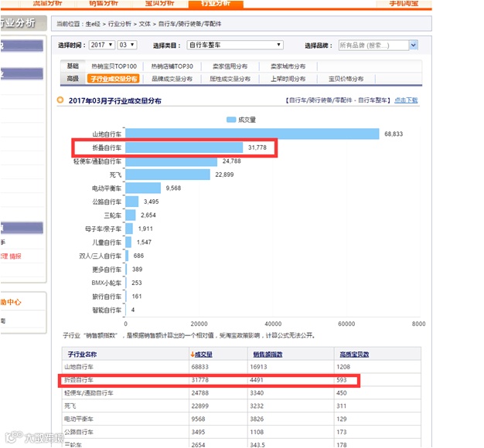Open the month dropdown showing 03
Image resolution: width=484 pixels, height=448 pixels.
point(127,45)
